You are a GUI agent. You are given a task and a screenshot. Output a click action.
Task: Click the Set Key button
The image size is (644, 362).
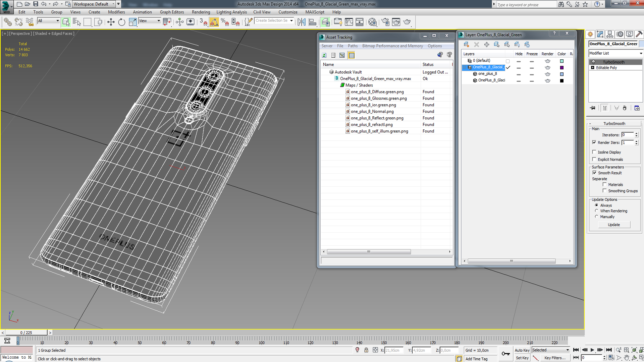[x=522, y=358]
